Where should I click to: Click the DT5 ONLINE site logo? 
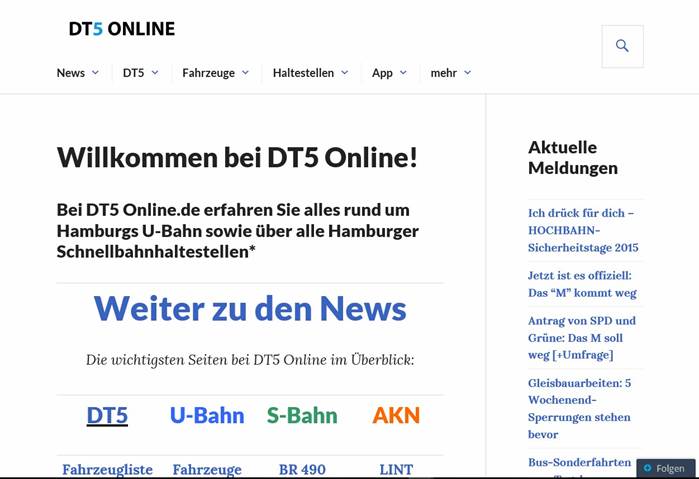[122, 29]
